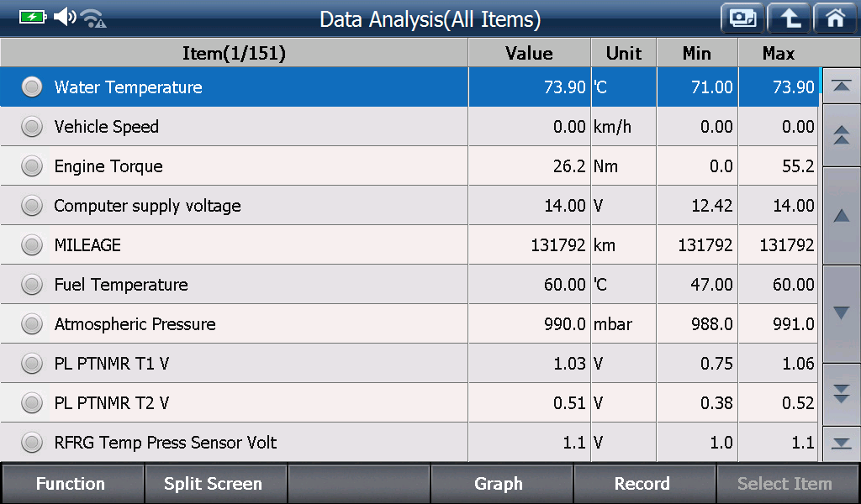Click the Unit column header
861x504 pixels.
pos(624,53)
